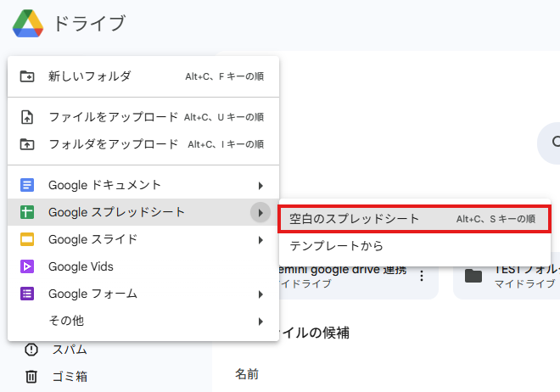Image resolution: width=560 pixels, height=392 pixels.
Task: Click the dark folder icon on TEST card
Action: (473, 276)
